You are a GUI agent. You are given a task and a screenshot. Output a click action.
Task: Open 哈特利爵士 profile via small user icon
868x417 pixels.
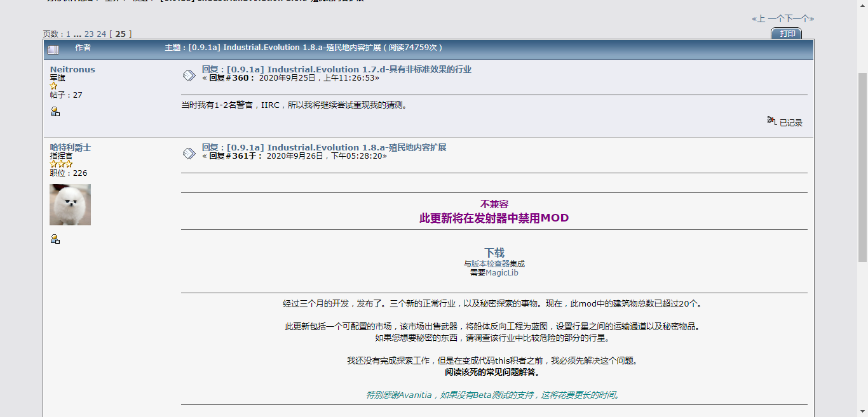(55, 239)
